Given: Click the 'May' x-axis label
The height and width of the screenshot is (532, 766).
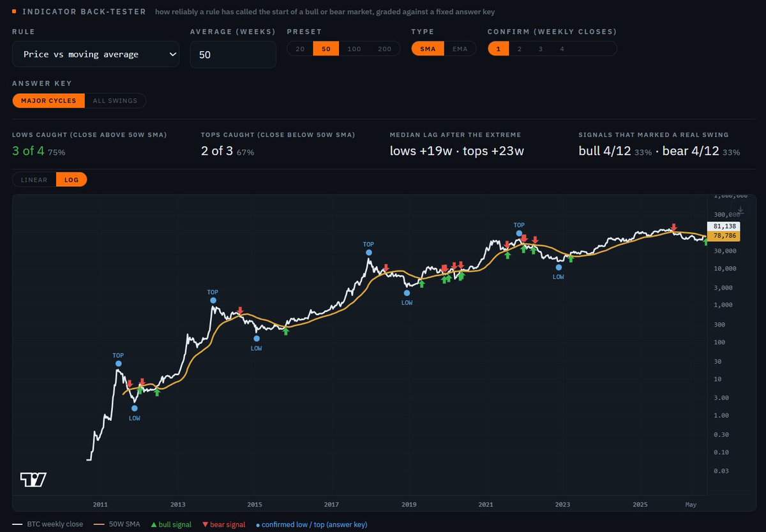Looking at the screenshot, I should (691, 505).
